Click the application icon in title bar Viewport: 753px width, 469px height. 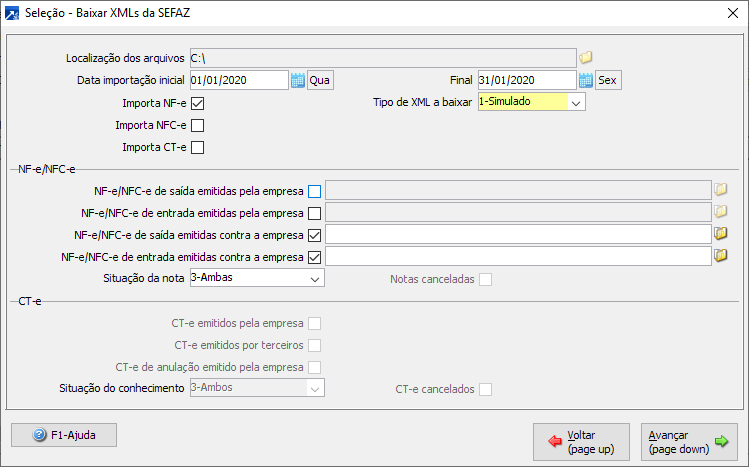click(11, 13)
